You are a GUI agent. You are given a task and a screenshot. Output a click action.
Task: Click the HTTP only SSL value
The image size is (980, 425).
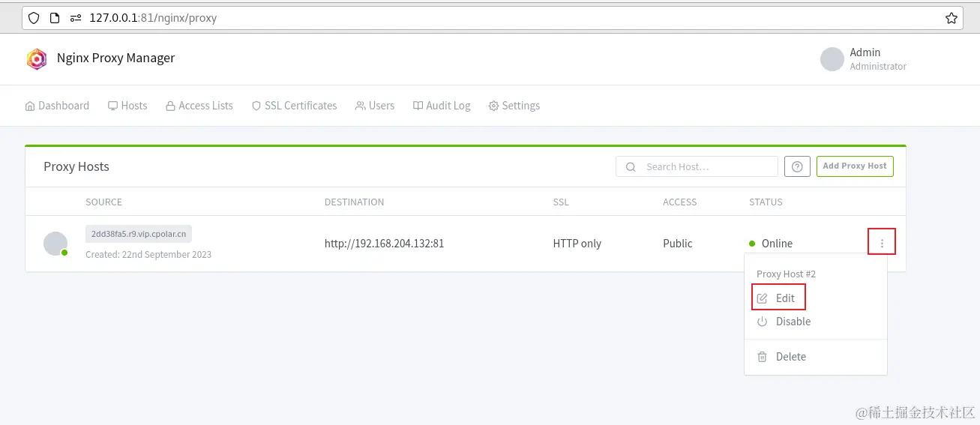tap(577, 244)
